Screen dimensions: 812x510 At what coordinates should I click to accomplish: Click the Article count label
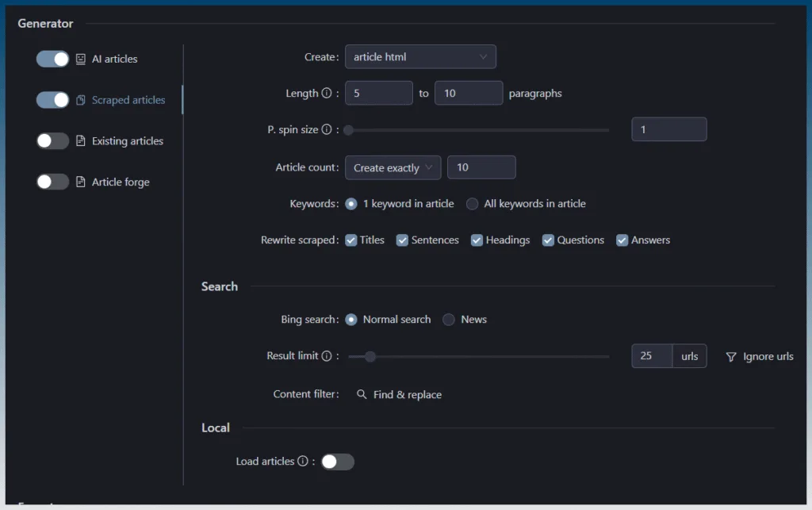pyautogui.click(x=307, y=167)
